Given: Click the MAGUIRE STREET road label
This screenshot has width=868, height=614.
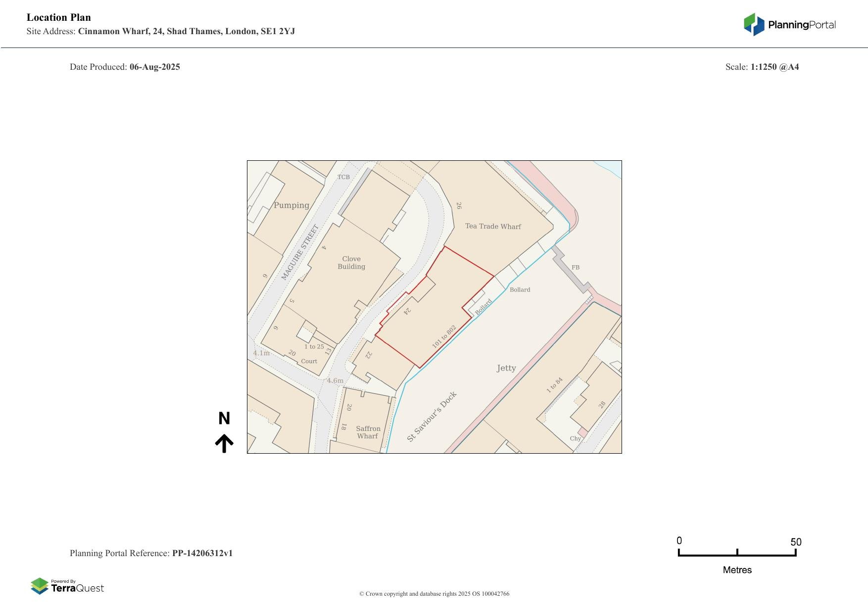Looking at the screenshot, I should click(300, 252).
